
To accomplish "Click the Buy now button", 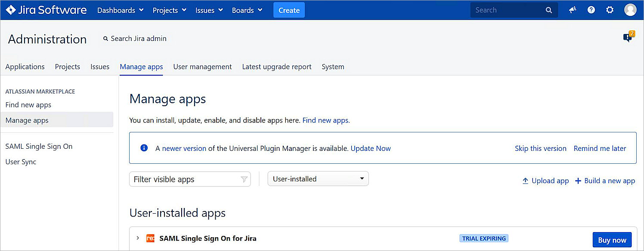I will 612,239.
